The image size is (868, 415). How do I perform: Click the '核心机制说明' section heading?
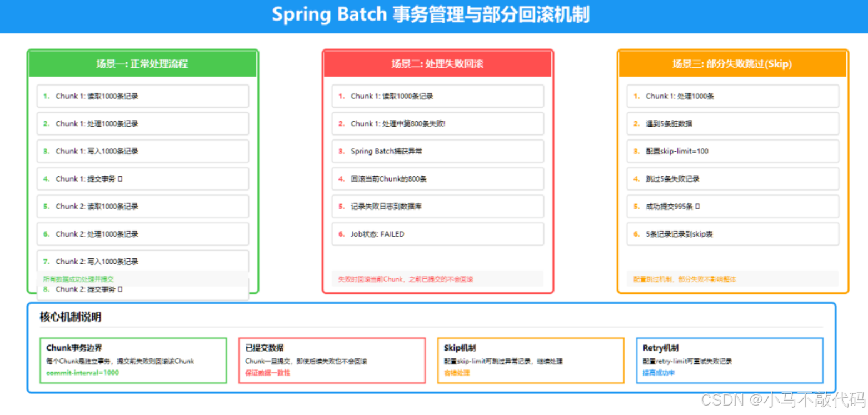coord(71,317)
